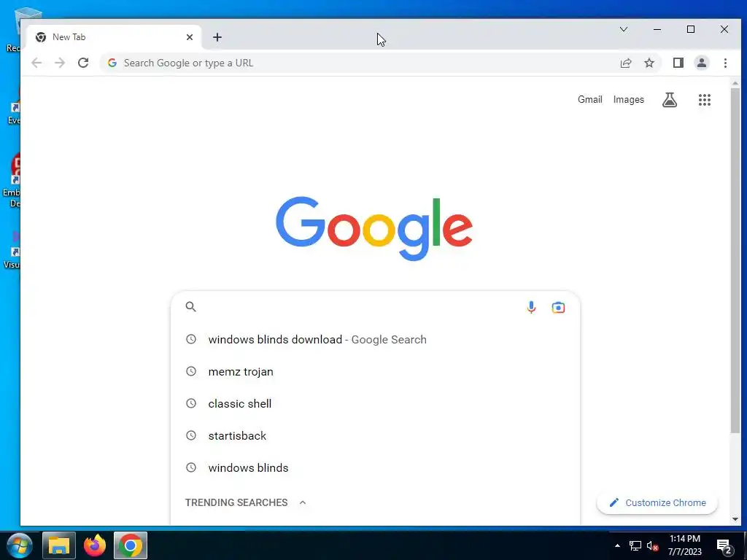The image size is (747, 560).
Task: Click the Google logo
Action: pyautogui.click(x=374, y=228)
